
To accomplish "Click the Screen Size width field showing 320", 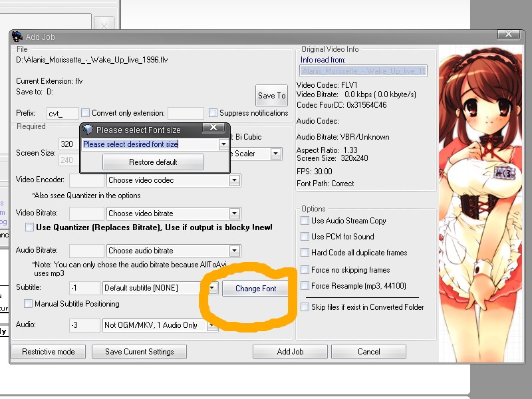I will [68, 144].
